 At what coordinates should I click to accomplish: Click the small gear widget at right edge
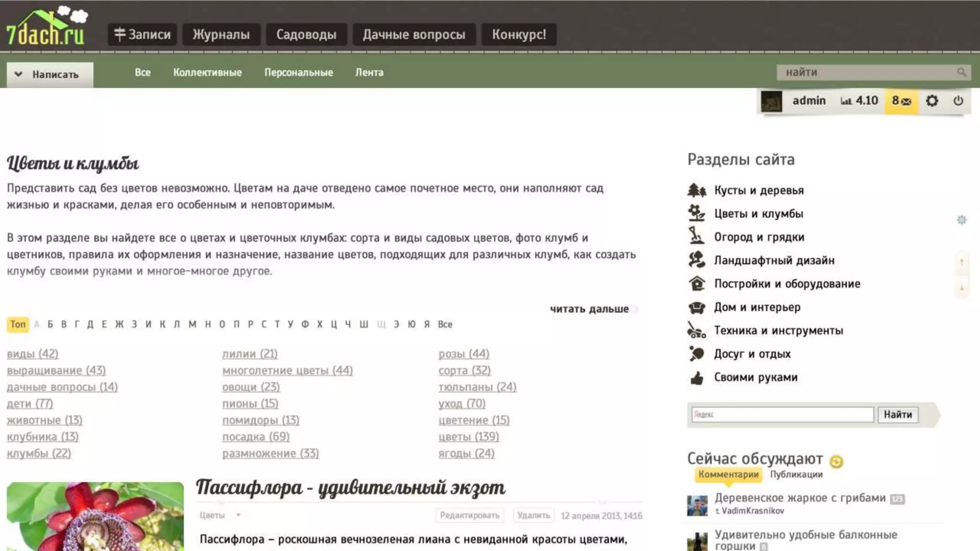(x=961, y=220)
